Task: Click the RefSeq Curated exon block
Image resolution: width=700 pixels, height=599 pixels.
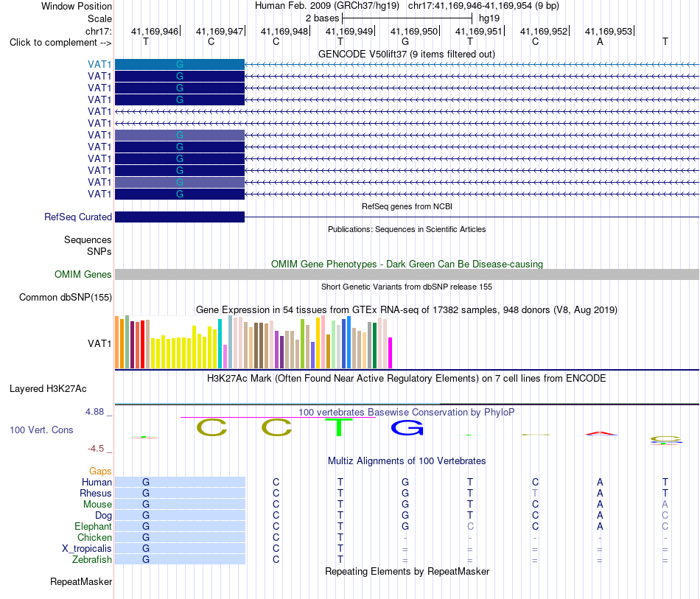Action: [180, 217]
